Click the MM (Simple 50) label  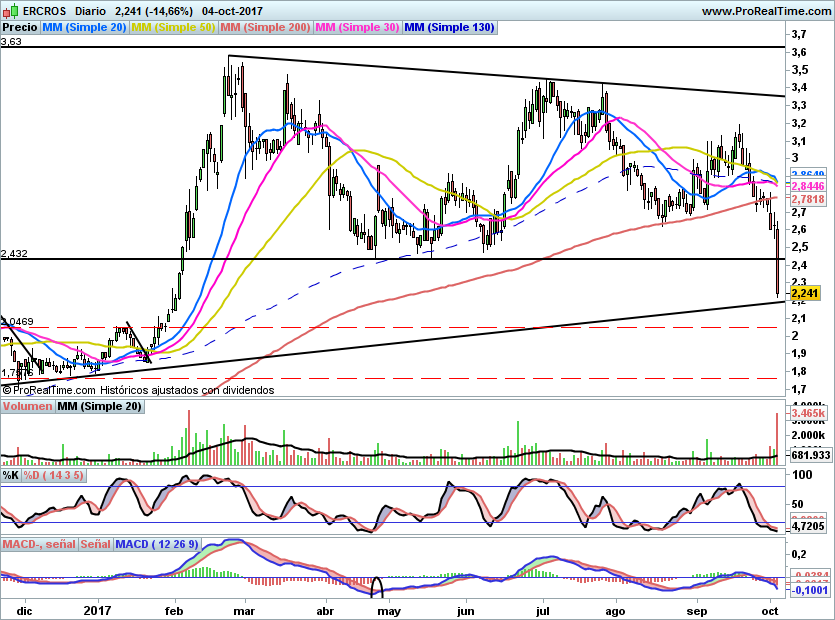point(173,27)
